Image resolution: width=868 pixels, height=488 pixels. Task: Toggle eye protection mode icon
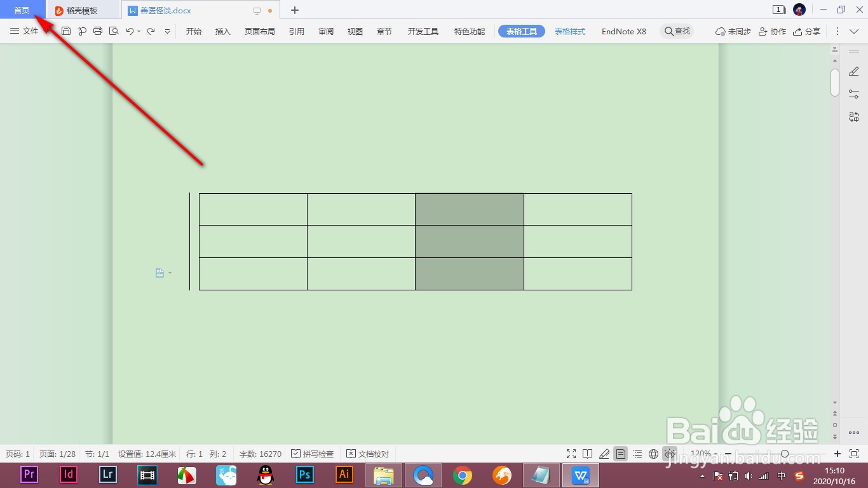click(x=670, y=454)
